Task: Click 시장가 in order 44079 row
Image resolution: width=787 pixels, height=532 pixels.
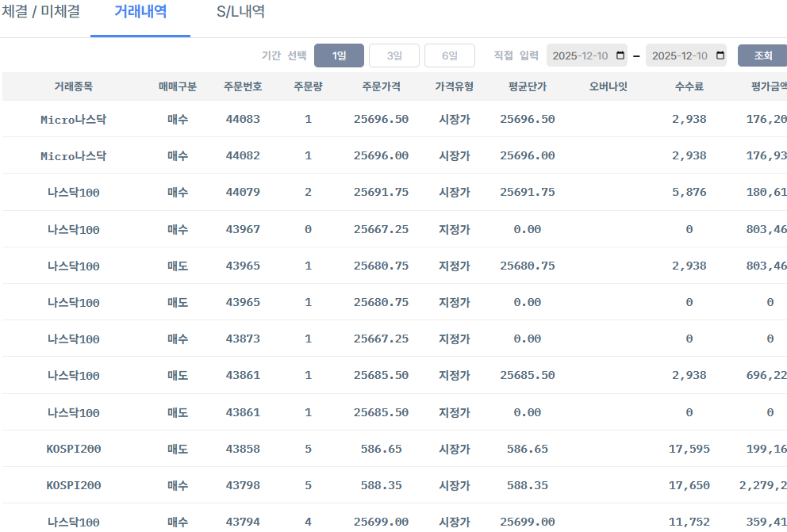Action: coord(455,192)
